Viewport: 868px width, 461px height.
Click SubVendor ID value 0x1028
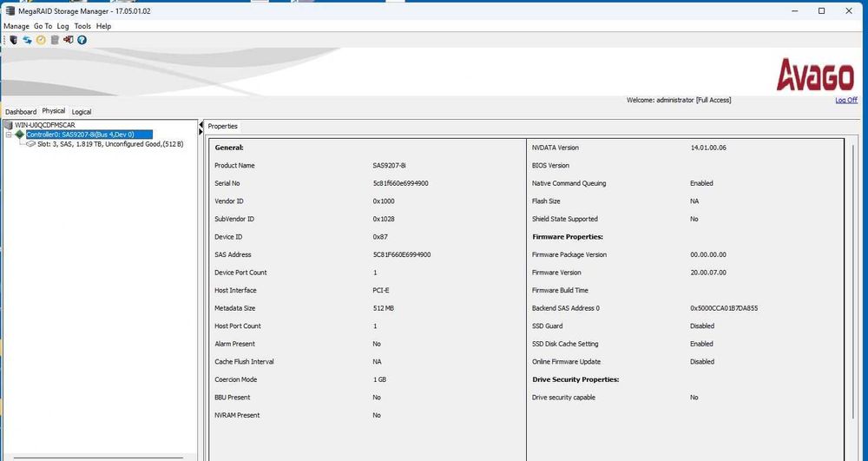coord(384,219)
